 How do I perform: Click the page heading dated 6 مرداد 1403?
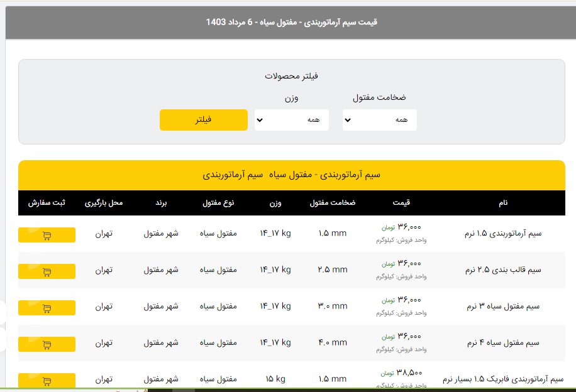pos(291,23)
